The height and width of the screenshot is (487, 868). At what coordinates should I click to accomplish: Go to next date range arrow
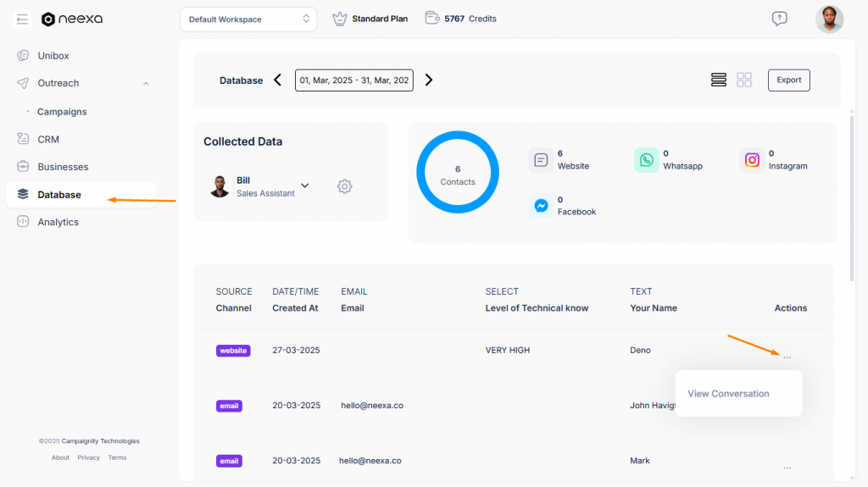[428, 80]
